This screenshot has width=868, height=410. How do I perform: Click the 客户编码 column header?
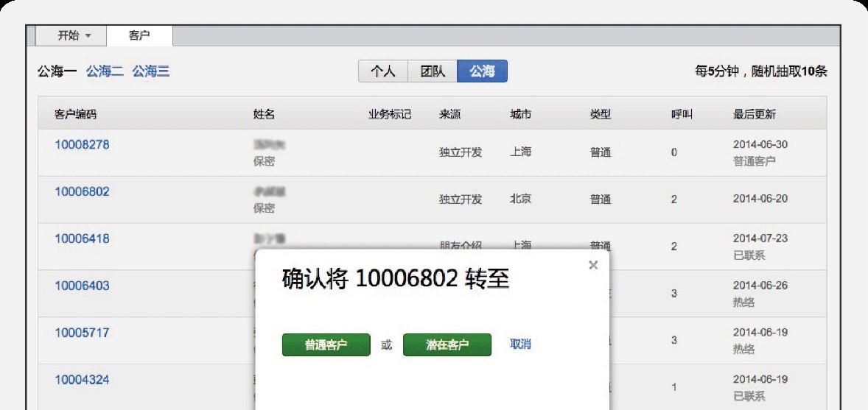pyautogui.click(x=75, y=115)
